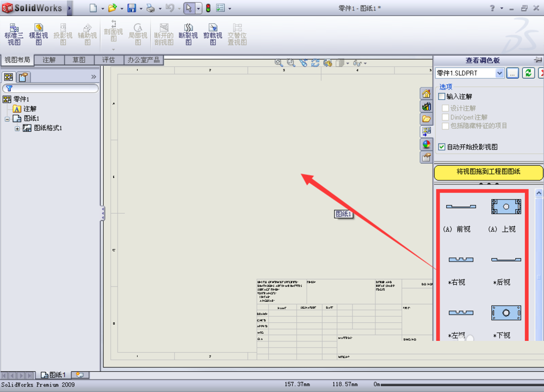The width and height of the screenshot is (544, 392).
Task: Apply Crop View (剪裁视图)
Action: [x=213, y=34]
